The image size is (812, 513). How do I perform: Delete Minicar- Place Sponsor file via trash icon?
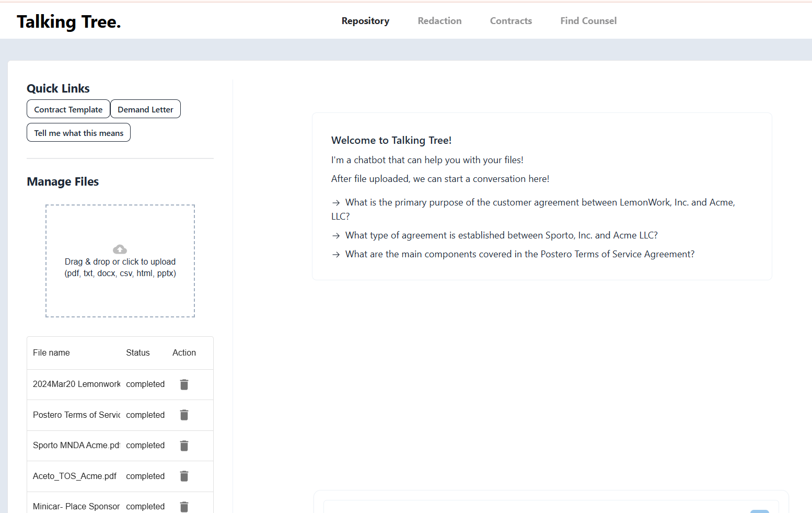(x=184, y=506)
